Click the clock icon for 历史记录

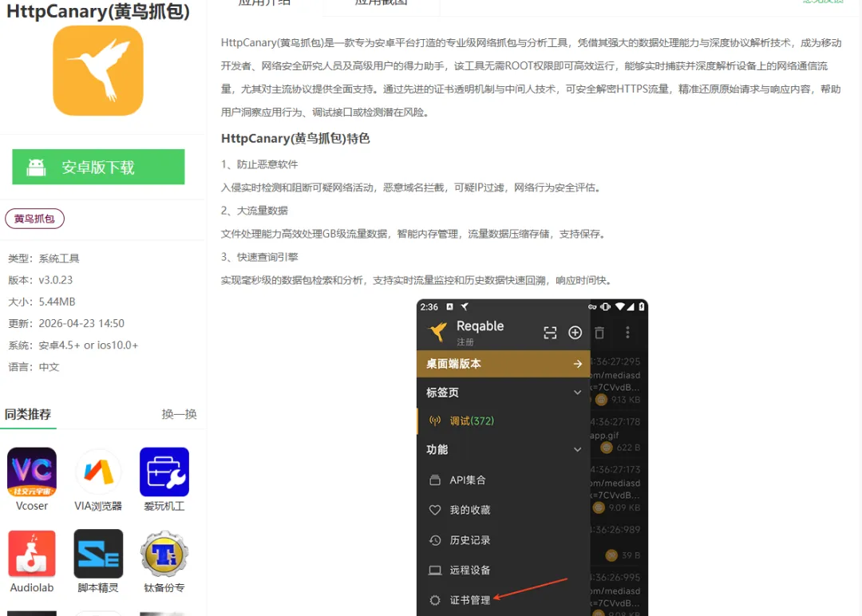click(435, 540)
